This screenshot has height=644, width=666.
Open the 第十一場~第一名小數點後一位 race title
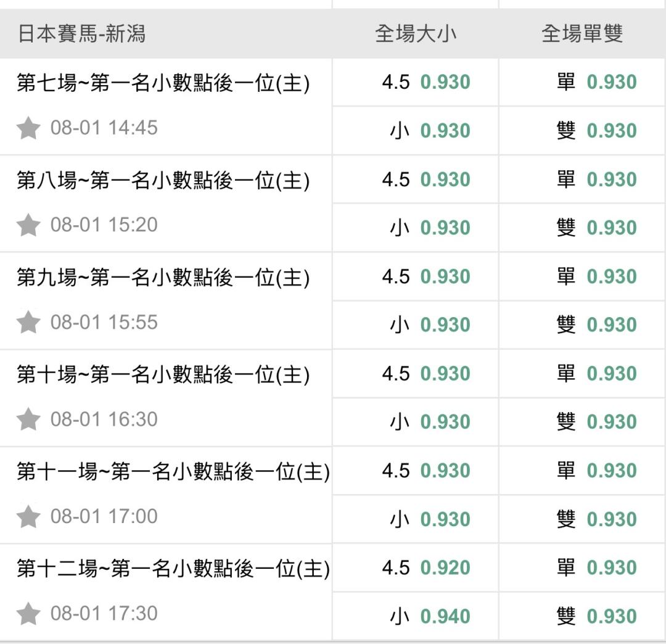click(173, 472)
